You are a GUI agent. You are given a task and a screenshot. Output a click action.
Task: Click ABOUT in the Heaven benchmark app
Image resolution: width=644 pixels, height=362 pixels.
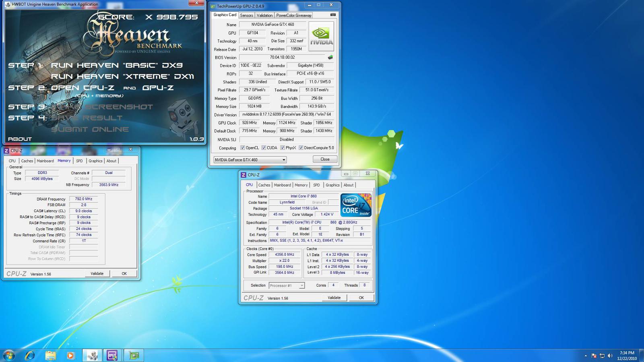pos(20,139)
